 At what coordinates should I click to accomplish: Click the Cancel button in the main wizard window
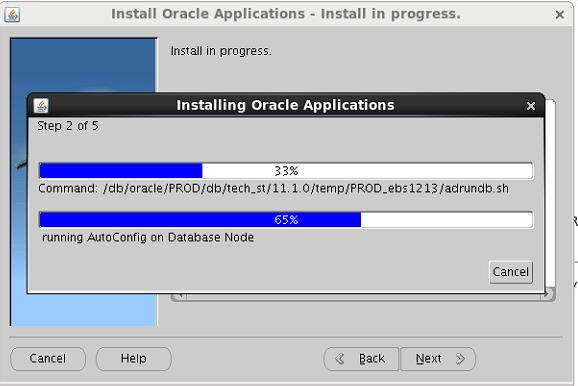point(48,358)
